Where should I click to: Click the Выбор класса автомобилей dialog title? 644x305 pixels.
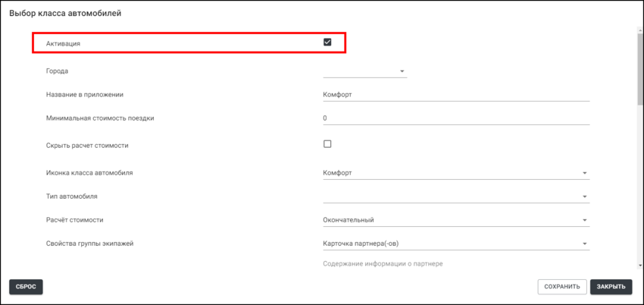[x=65, y=14]
